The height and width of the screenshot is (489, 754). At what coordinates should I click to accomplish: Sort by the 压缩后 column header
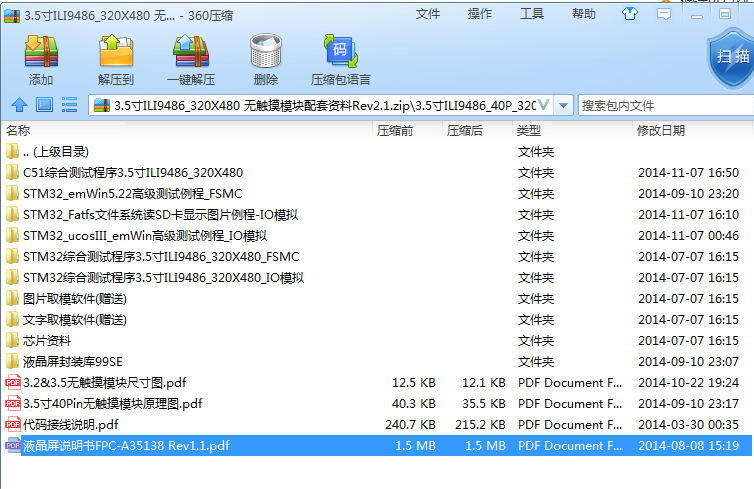[465, 131]
